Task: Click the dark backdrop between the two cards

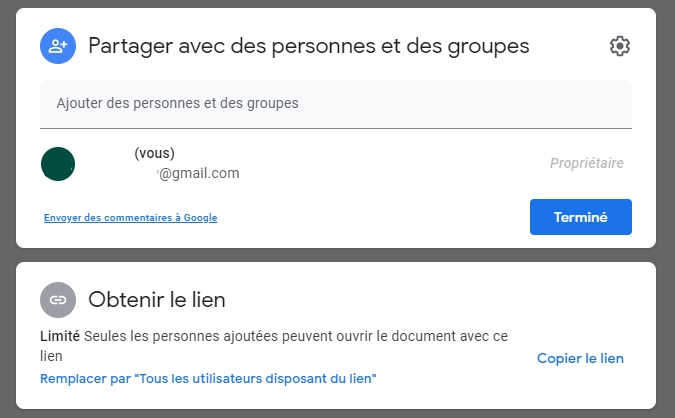Action: 335,255
